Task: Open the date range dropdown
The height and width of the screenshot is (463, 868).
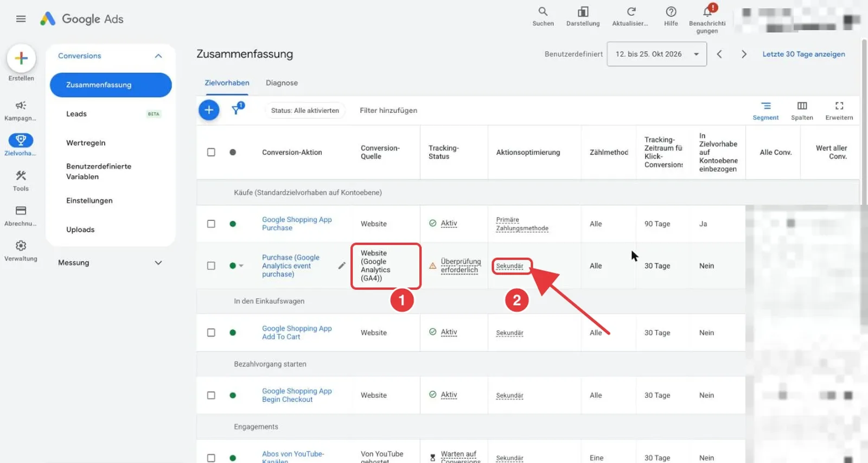Action: 657,54
